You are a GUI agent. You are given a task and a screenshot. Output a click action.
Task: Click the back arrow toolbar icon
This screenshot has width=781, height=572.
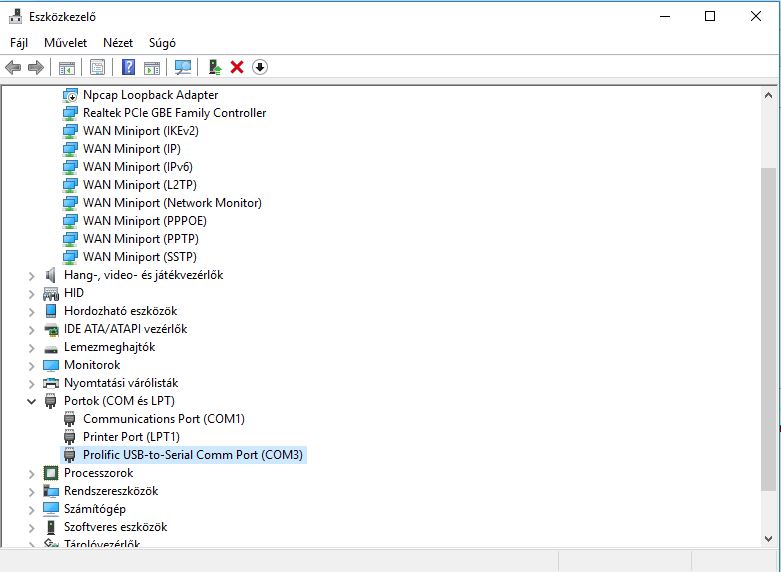(13, 67)
